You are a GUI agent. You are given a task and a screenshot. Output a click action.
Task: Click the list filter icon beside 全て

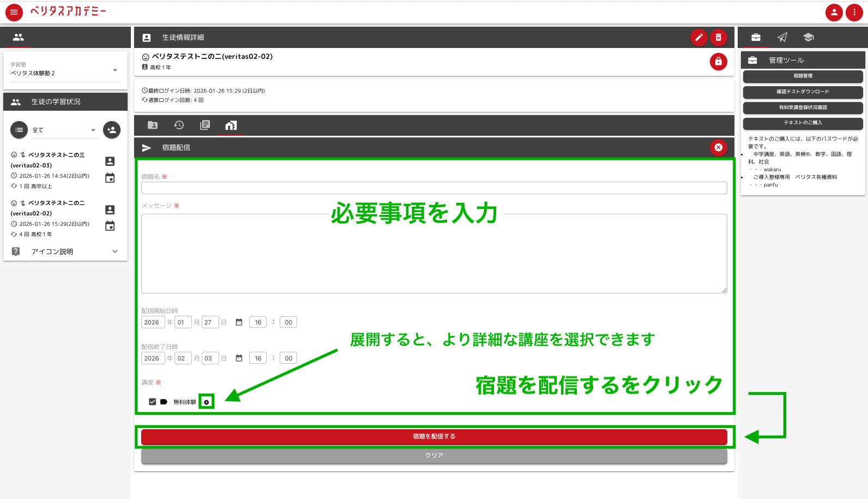pyautogui.click(x=19, y=130)
